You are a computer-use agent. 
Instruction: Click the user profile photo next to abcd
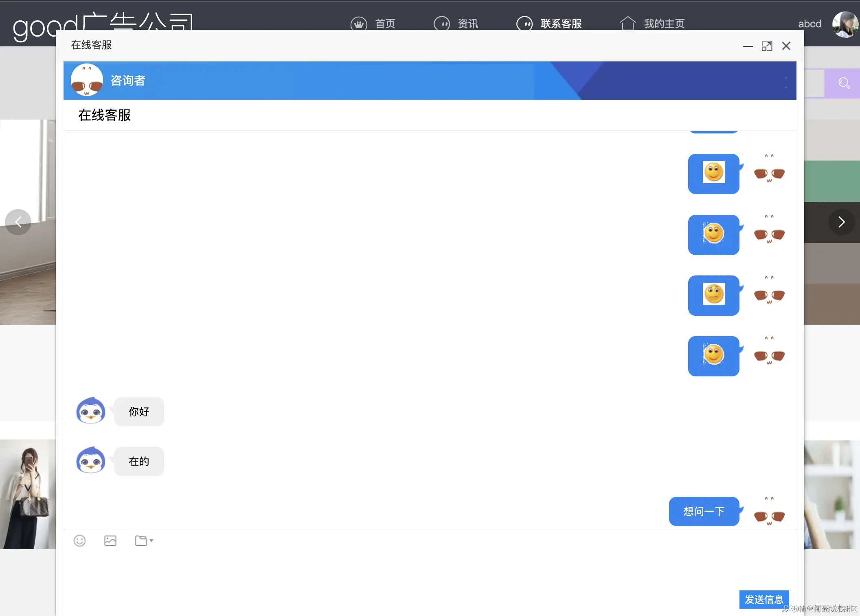coord(845,24)
